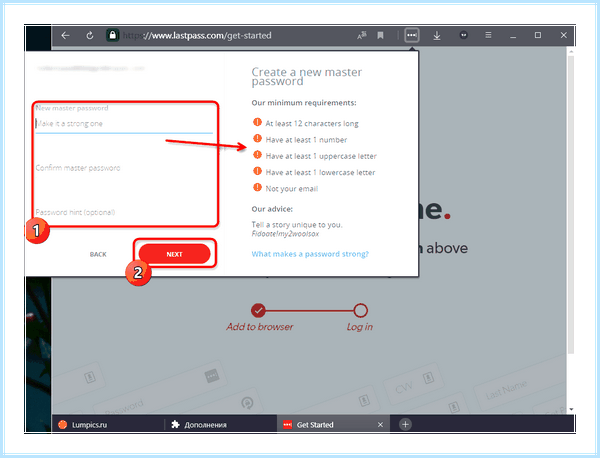Open the LastPass extension icon in toolbar

pos(412,35)
